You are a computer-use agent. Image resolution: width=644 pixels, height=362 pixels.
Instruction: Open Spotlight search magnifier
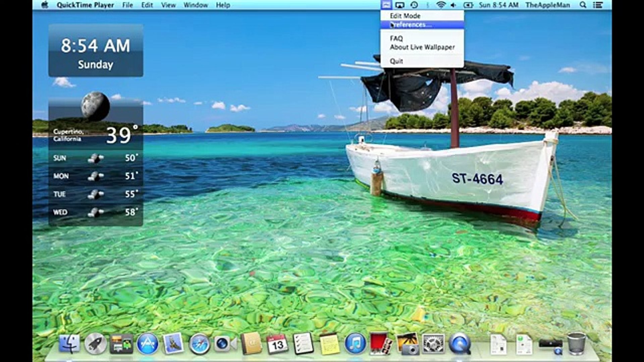point(583,5)
